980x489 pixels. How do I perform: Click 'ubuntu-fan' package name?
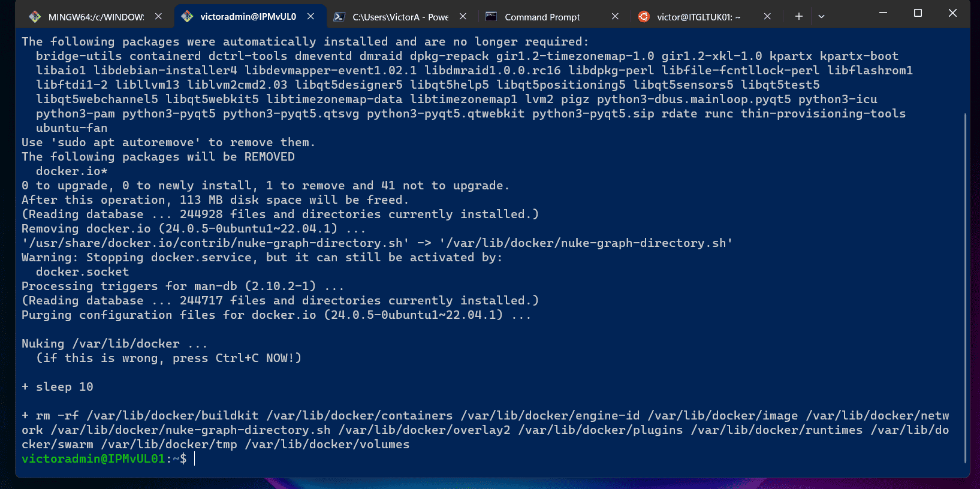coord(72,128)
